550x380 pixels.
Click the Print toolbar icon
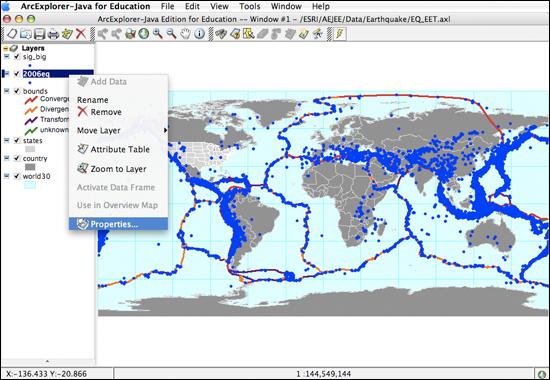pos(53,34)
